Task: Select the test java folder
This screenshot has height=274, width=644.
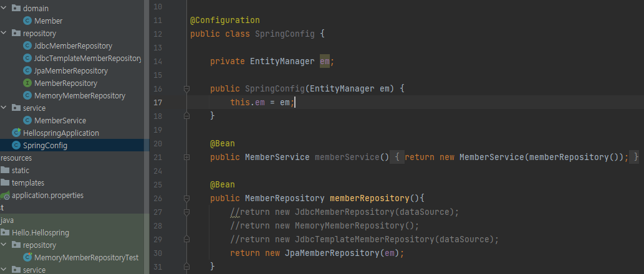Action: pos(7,220)
